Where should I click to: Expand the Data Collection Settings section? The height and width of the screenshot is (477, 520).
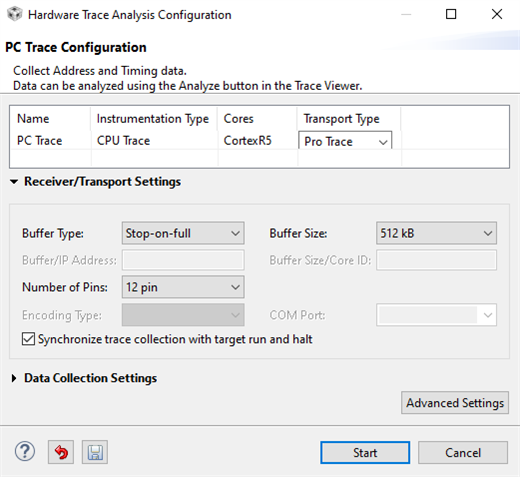pos(14,378)
